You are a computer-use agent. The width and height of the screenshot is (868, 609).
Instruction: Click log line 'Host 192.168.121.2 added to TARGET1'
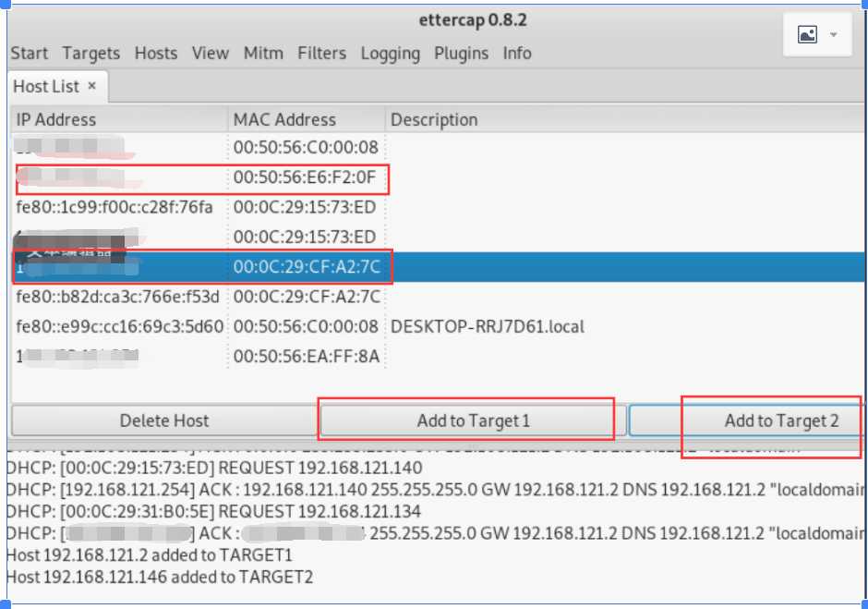point(150,555)
